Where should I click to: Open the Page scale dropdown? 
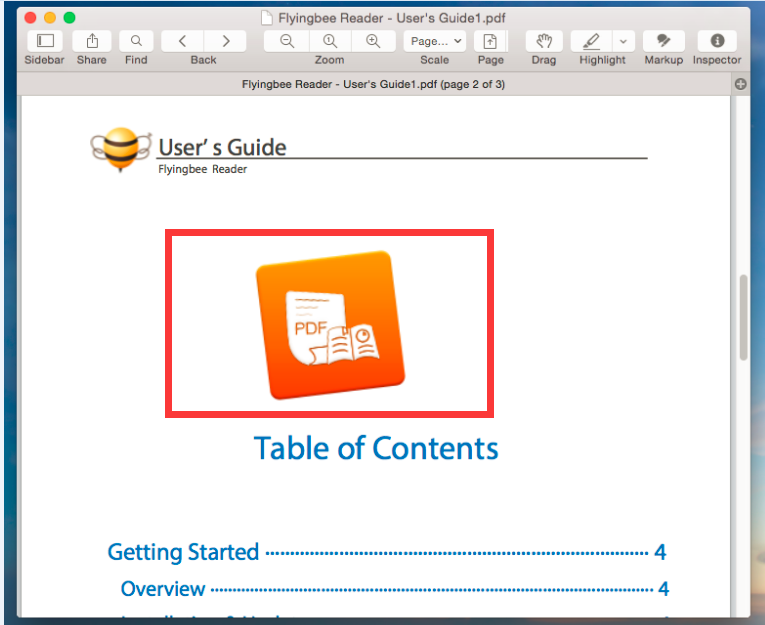(435, 41)
